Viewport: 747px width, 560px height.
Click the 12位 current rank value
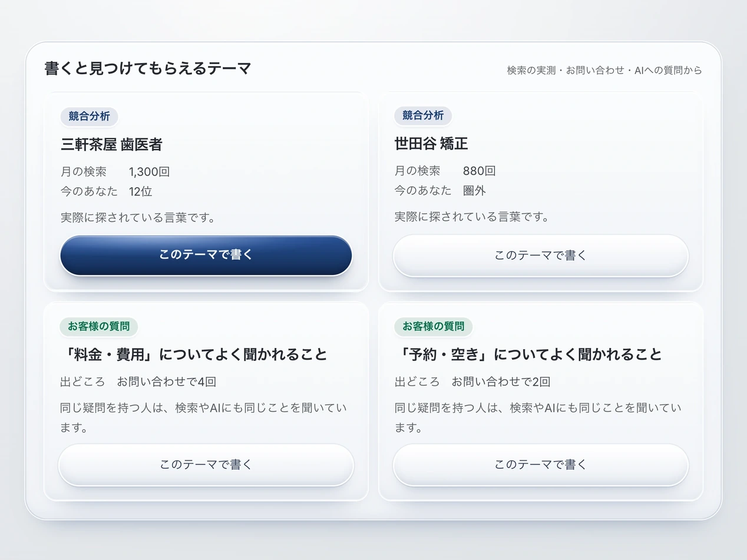tap(140, 191)
